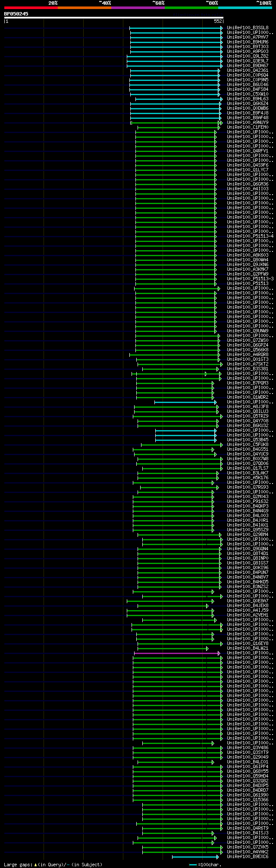This screenshot has width=276, height=868.
Task: Select the UniRef100_P51513-4 label
Action: point(250,236)
